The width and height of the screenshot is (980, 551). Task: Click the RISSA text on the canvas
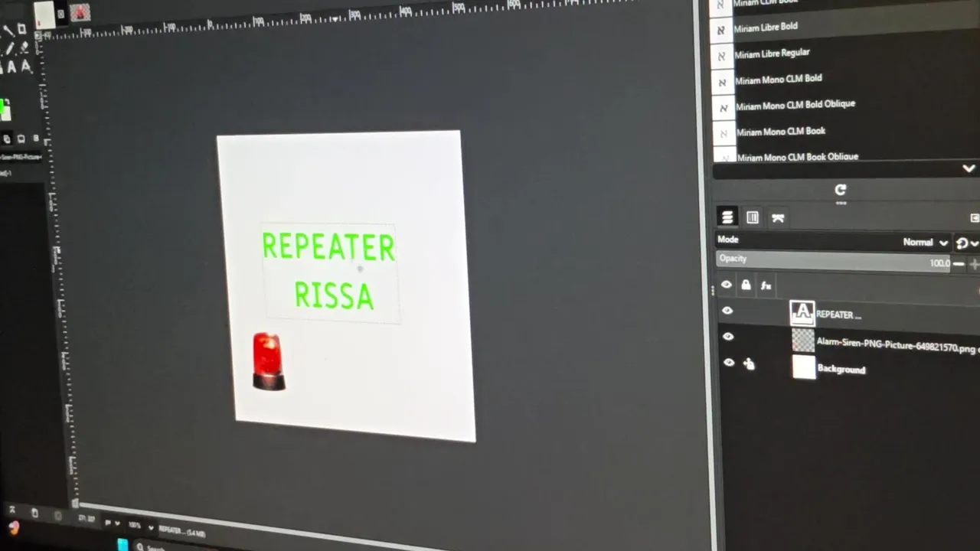click(x=335, y=296)
